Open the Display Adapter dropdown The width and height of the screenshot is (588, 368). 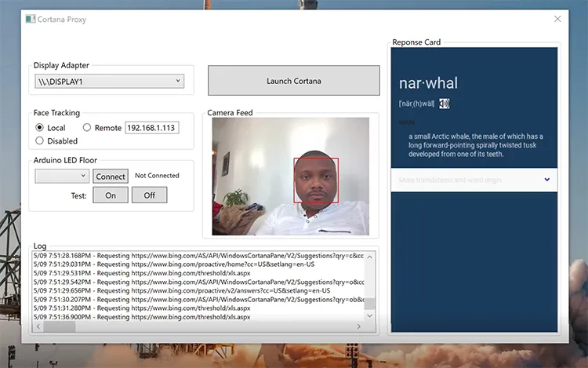110,81
